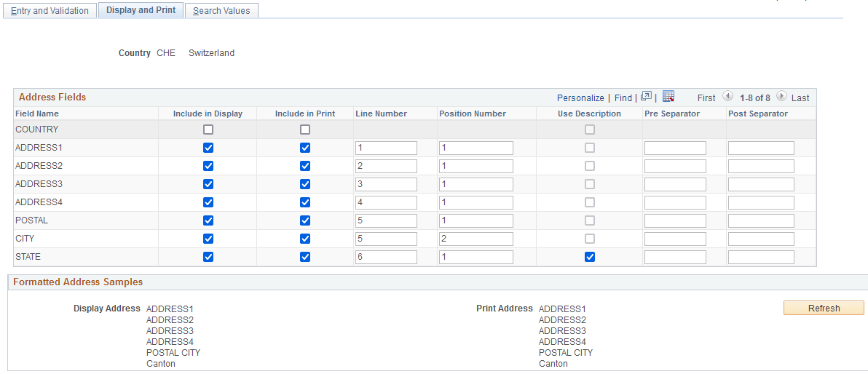Focus Post Separator field for STATE
Image resolution: width=868 pixels, height=374 pixels.
[x=761, y=257]
